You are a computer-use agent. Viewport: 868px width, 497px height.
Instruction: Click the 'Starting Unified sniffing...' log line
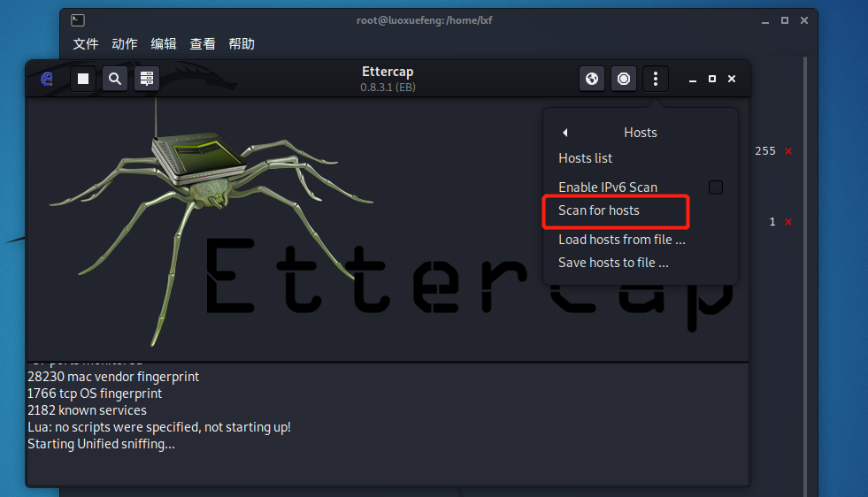pyautogui.click(x=101, y=444)
